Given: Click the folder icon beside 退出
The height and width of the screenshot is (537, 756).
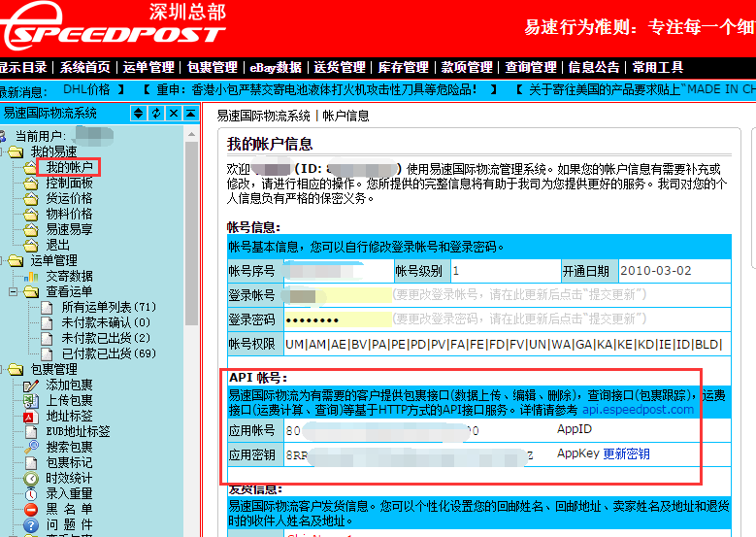Looking at the screenshot, I should (x=31, y=245).
